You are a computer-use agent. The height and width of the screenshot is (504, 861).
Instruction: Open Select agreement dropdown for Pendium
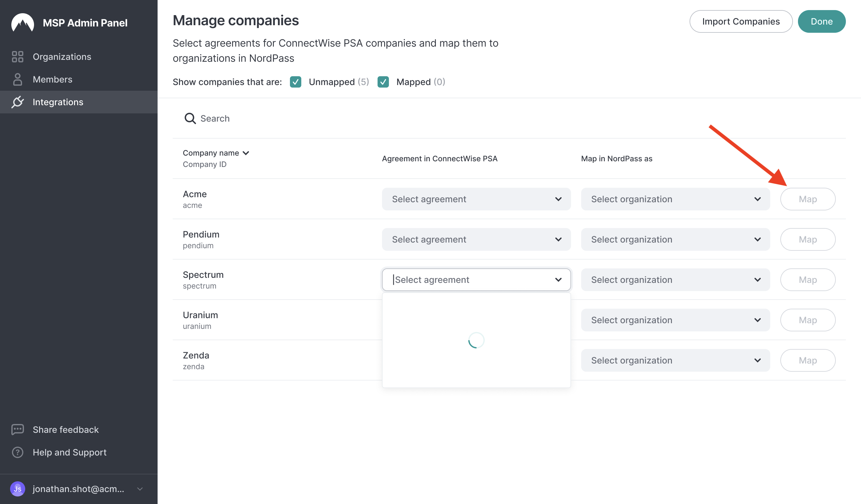(476, 239)
